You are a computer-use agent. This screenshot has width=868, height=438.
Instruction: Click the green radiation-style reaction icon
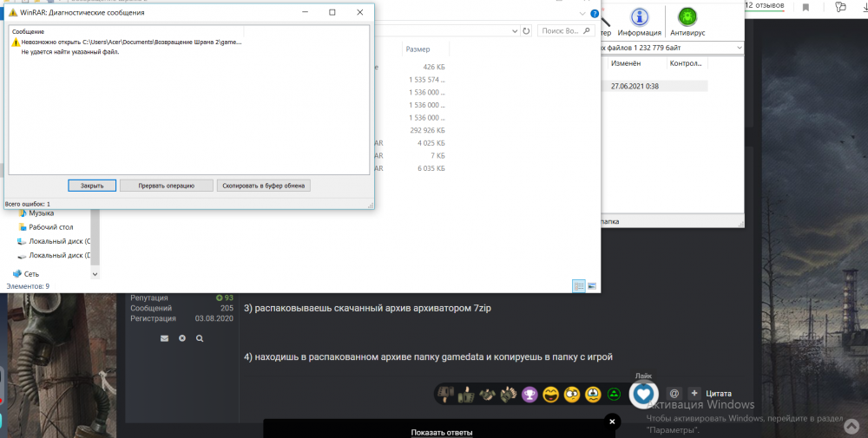614,395
